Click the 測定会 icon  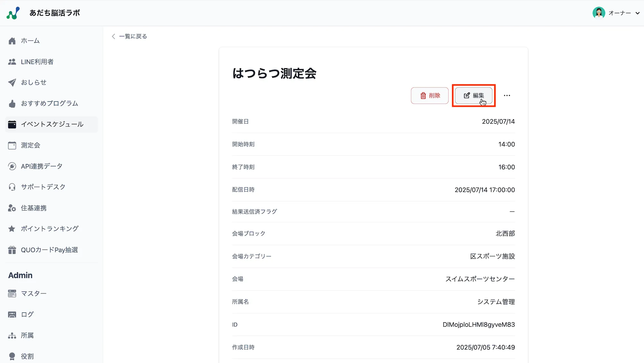[x=12, y=145]
